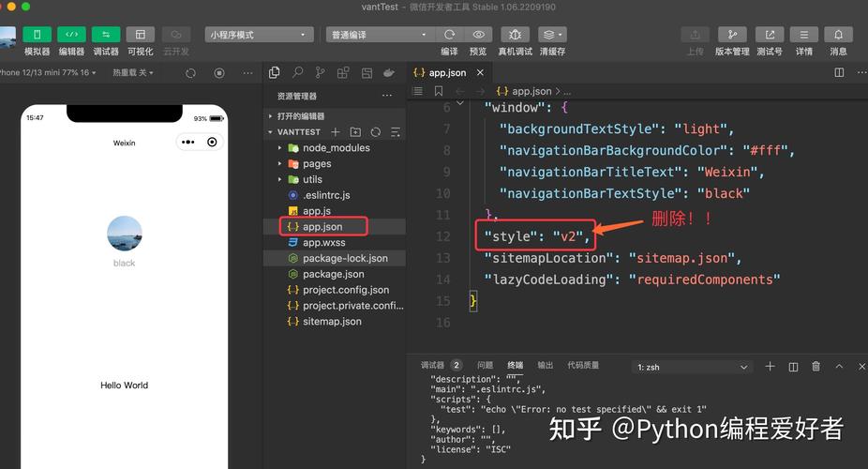Viewport: 868px width, 469px height.
Task: Close the app.json editor tab
Action: point(481,72)
